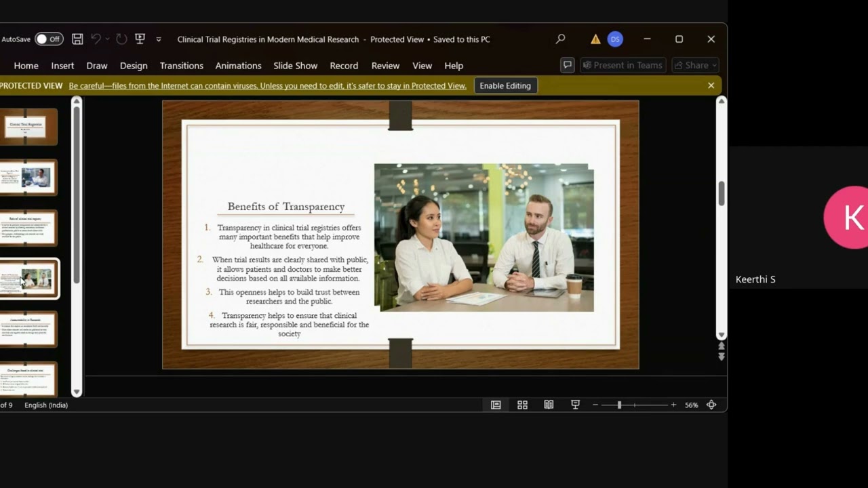Viewport: 868px width, 488px height.
Task: Click the business meeting photo on slide
Action: coord(484,238)
